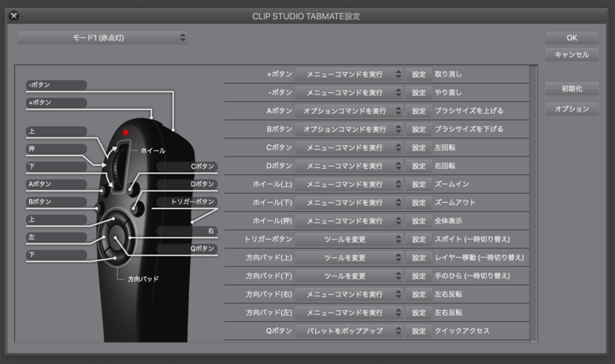This screenshot has width=615, height=364.
Task: Click 設定 next to ブラシサイズを上げる
Action: (x=418, y=111)
